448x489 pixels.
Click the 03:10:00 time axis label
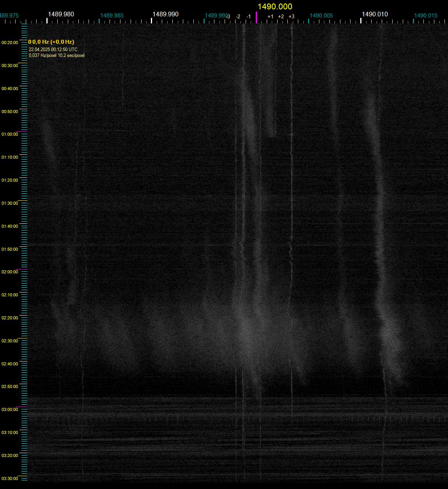(10, 432)
